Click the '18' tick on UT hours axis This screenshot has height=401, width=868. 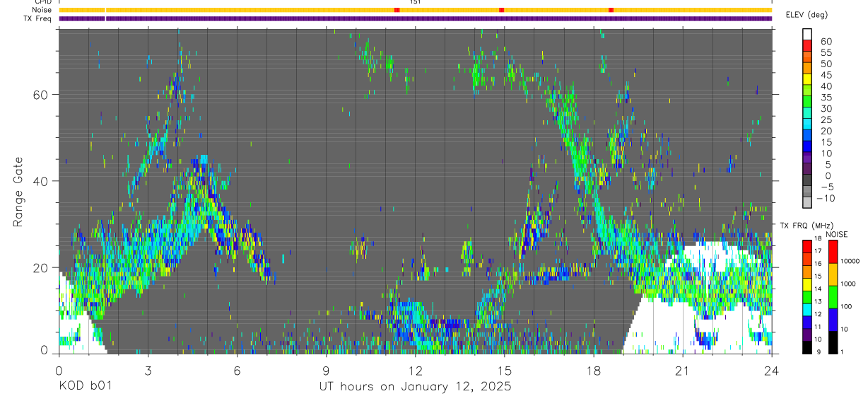tap(593, 370)
